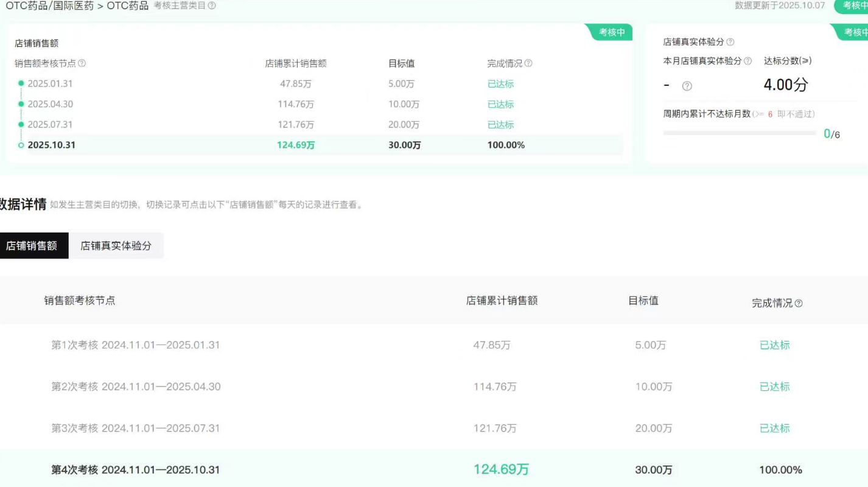Viewport: 868px width, 487px height.
Task: Click 已达标 status in 第2次考核 row
Action: pyautogui.click(x=774, y=387)
